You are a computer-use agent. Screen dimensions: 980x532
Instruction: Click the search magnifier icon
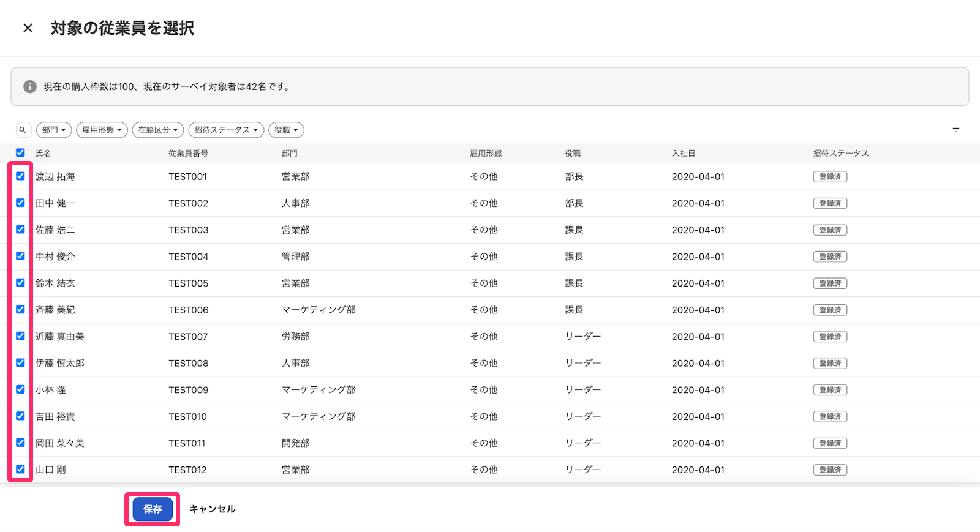point(23,130)
